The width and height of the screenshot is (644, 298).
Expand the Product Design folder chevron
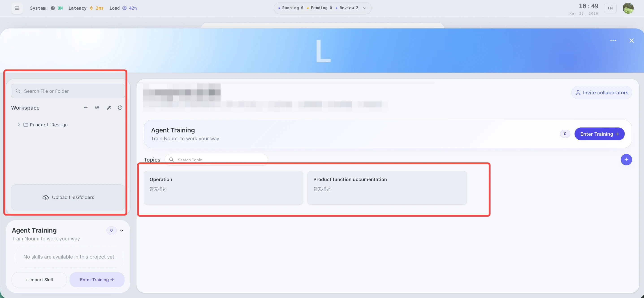(x=19, y=125)
